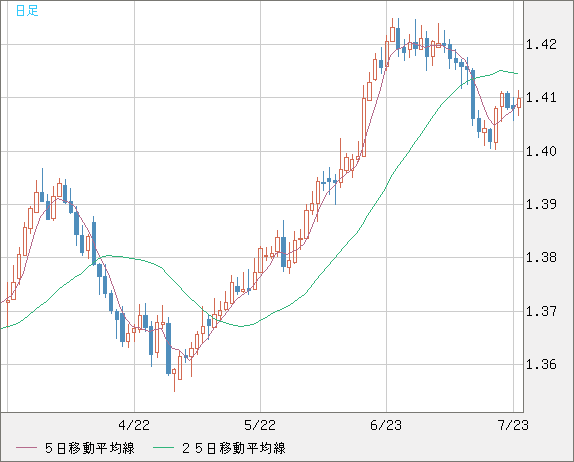Click the 5/22 date axis label
The width and height of the screenshot is (574, 462).
click(260, 425)
